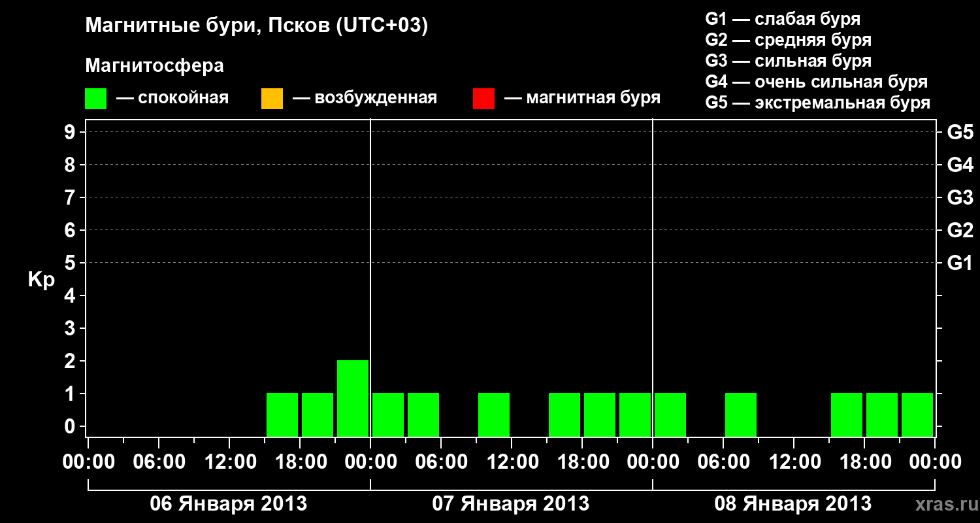Image resolution: width=980 pixels, height=523 pixels.
Task: Click the 18:00 time label on 08 January
Action: click(x=864, y=462)
